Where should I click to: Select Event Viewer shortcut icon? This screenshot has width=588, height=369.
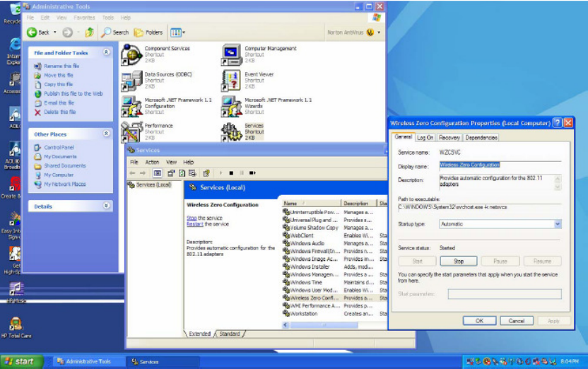[232, 81]
